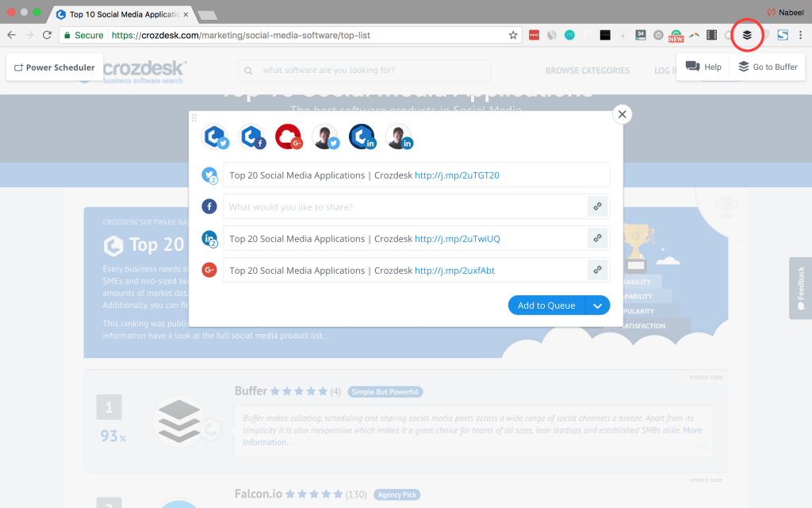Click the forward navigation arrow
The width and height of the screenshot is (812, 508).
29,35
